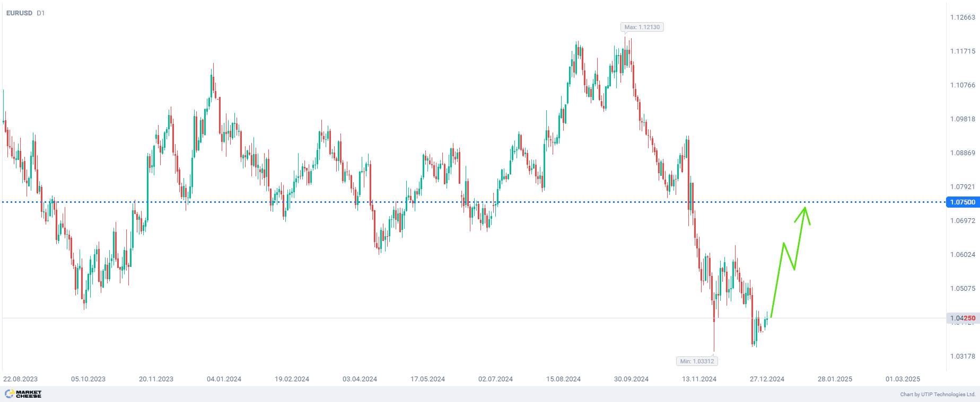
Task: Click the blue 1.07500 price tag
Action: click(x=962, y=202)
